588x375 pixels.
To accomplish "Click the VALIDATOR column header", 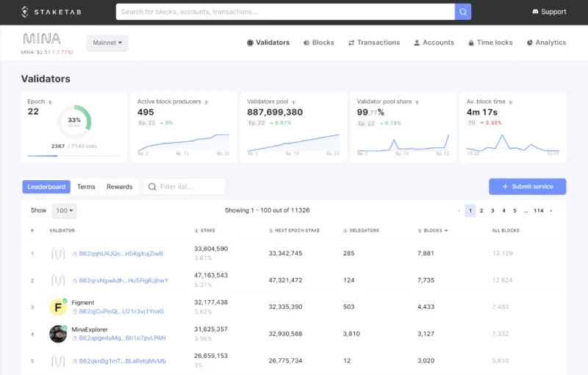I will click(x=62, y=231).
